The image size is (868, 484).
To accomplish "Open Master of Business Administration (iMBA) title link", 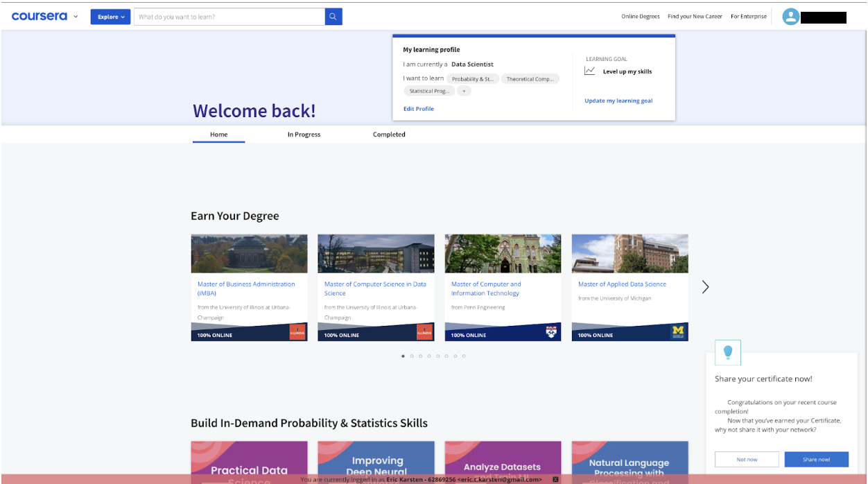I will (x=246, y=288).
